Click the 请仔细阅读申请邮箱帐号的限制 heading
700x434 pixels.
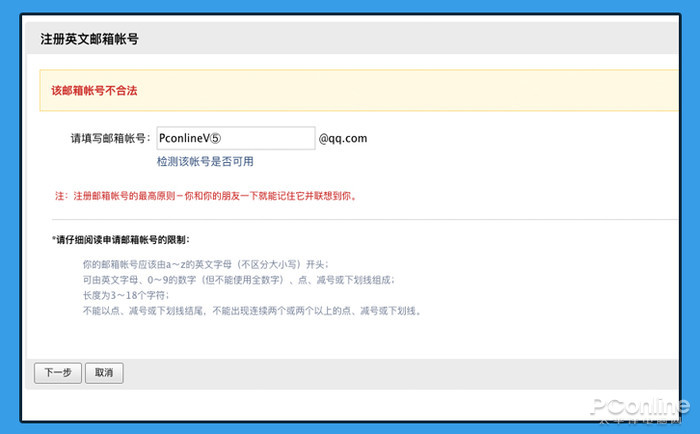click(121, 240)
